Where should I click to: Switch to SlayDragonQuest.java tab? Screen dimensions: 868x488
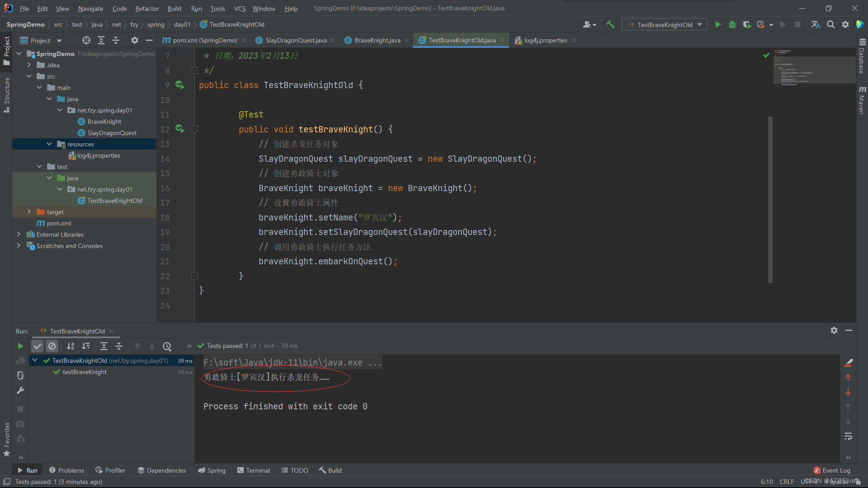pos(296,40)
